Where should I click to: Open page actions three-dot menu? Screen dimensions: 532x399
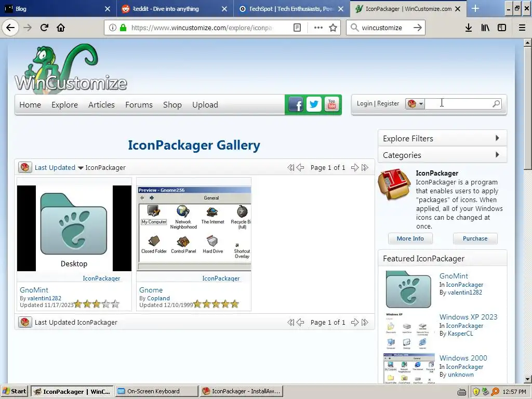pyautogui.click(x=318, y=28)
